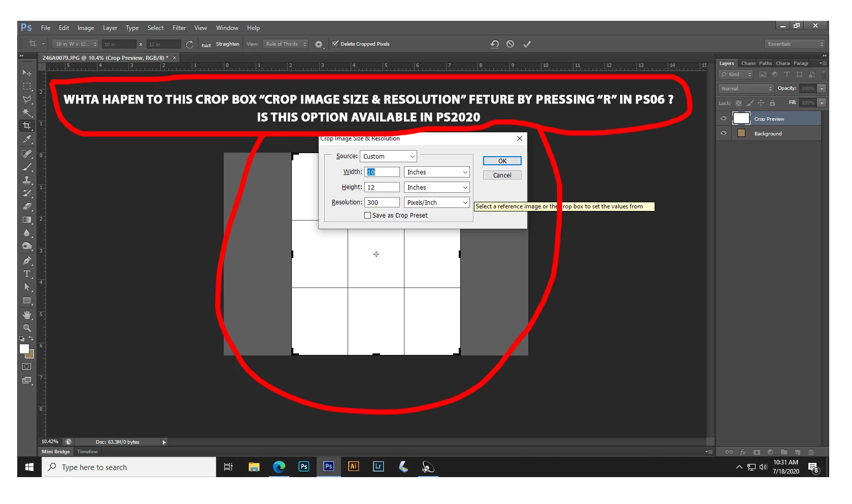Reset the crop box with the reset arrow
Viewport: 852px width, 504px height.
495,44
